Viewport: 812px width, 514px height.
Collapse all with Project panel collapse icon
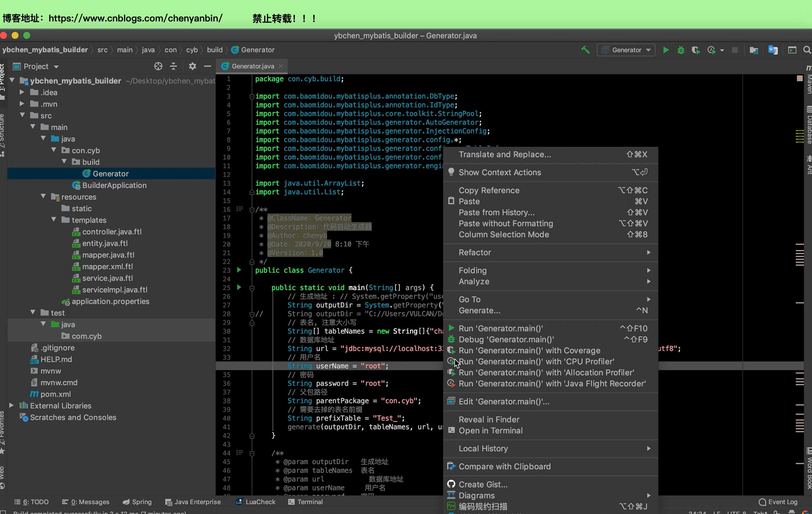(173, 66)
